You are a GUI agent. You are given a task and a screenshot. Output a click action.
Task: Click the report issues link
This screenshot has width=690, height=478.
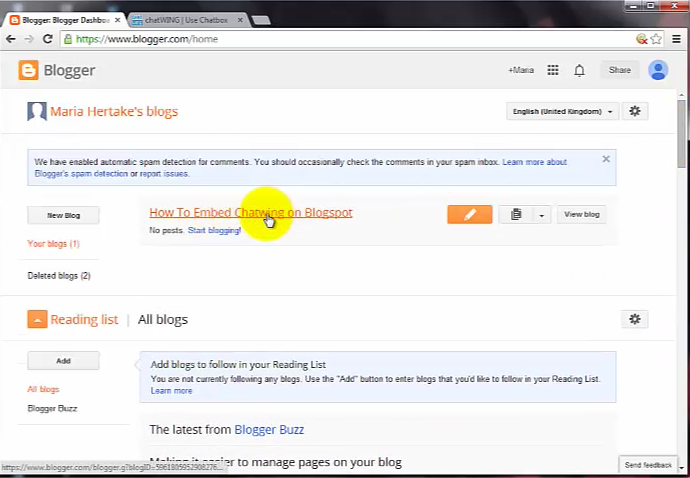click(165, 173)
